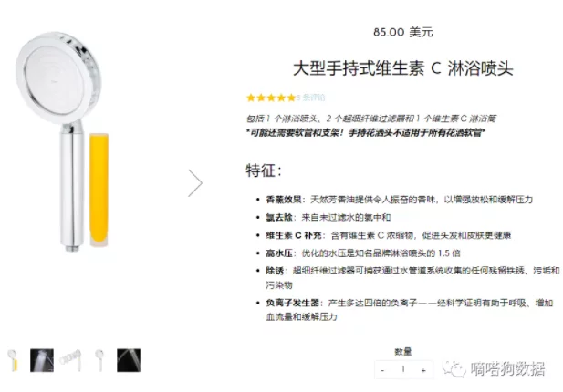This screenshot has width=563, height=392.
Task: Click the 嘀嗒狗数据 watermark text
Action: click(507, 368)
